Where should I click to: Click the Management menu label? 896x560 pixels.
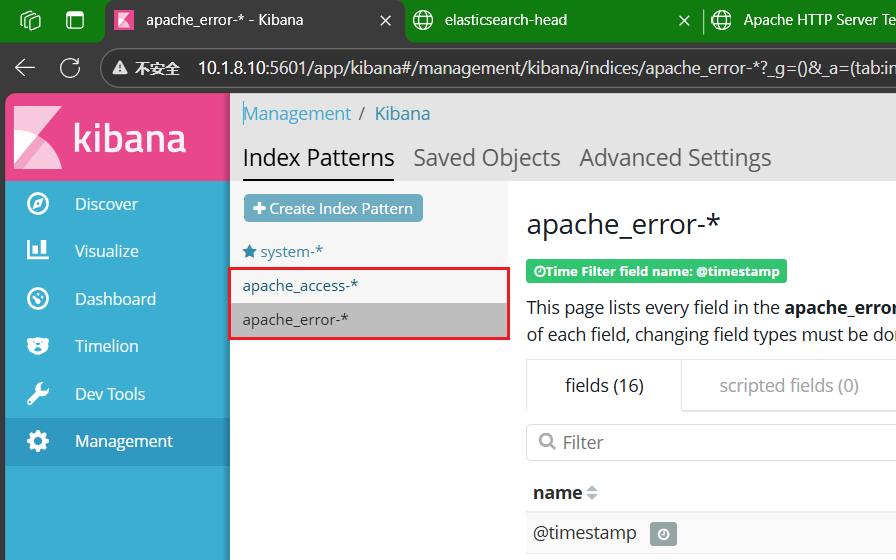point(123,441)
